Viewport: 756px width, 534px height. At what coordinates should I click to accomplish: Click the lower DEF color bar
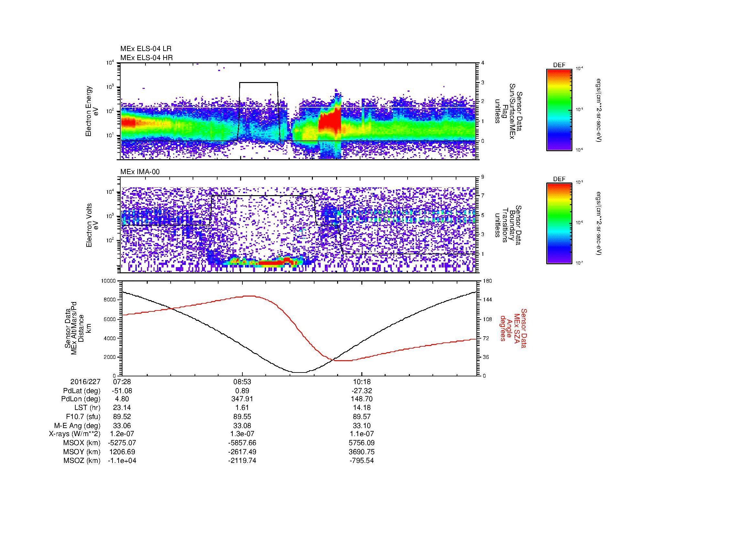point(559,224)
